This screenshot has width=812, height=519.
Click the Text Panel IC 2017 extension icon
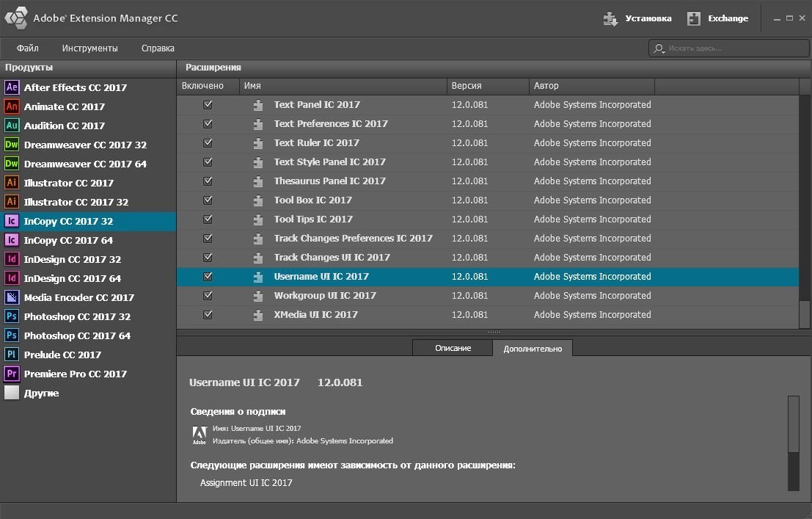coord(258,105)
